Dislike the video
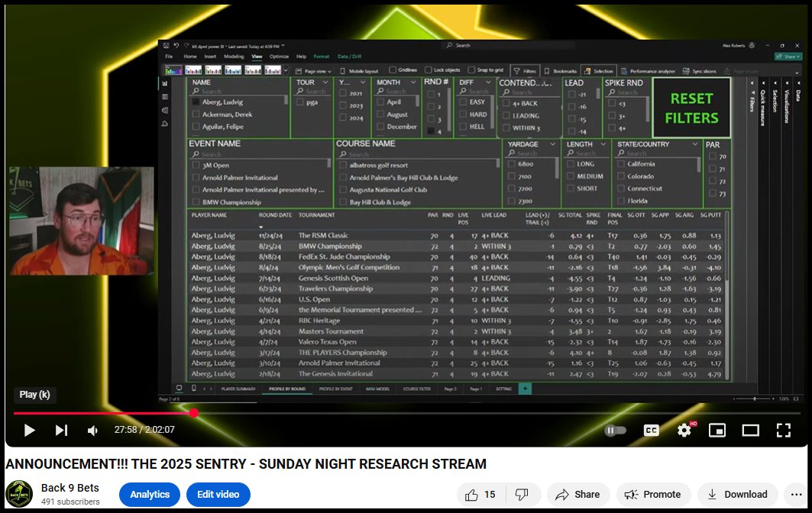The image size is (812, 513). coord(522,495)
